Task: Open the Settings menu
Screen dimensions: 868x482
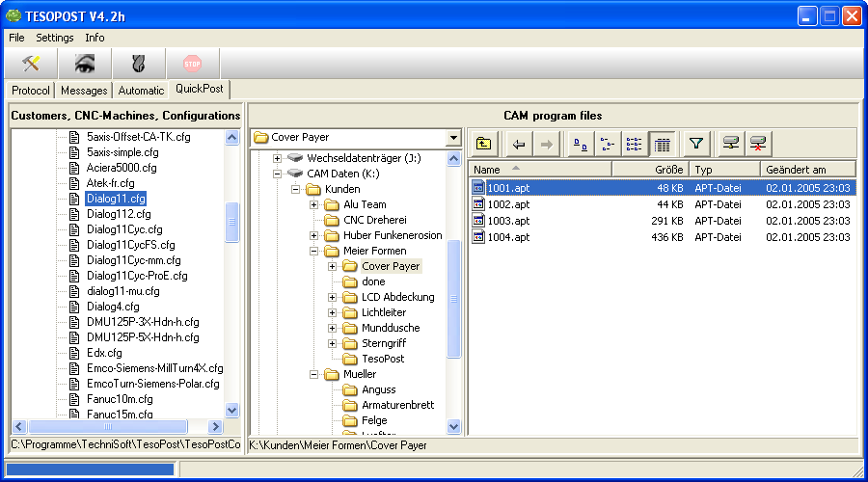Action: coord(55,38)
